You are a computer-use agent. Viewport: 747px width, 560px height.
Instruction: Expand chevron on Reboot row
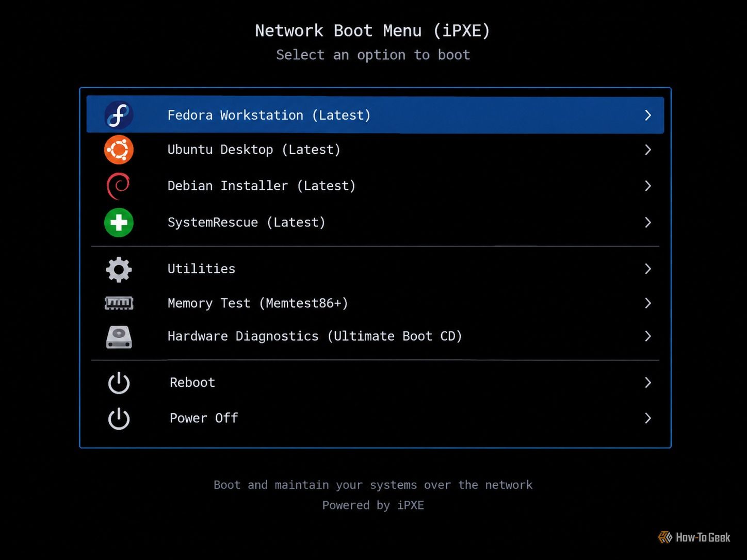[648, 383]
